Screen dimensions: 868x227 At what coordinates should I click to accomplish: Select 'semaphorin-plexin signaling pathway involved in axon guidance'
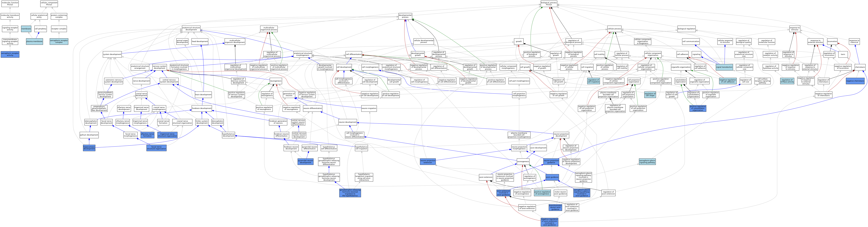(582, 193)
